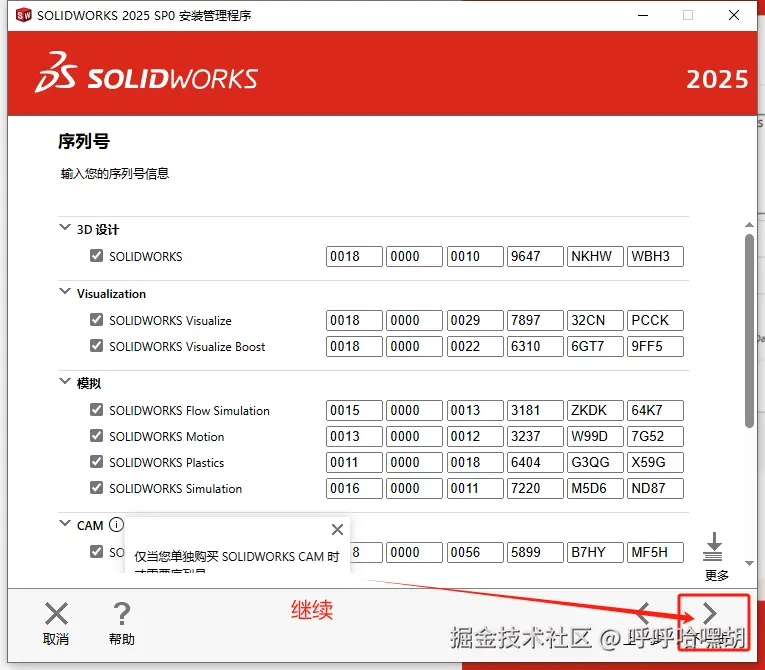Click SOLIDWORKS serial field containing 9647
This screenshot has width=765, height=670.
(535, 256)
